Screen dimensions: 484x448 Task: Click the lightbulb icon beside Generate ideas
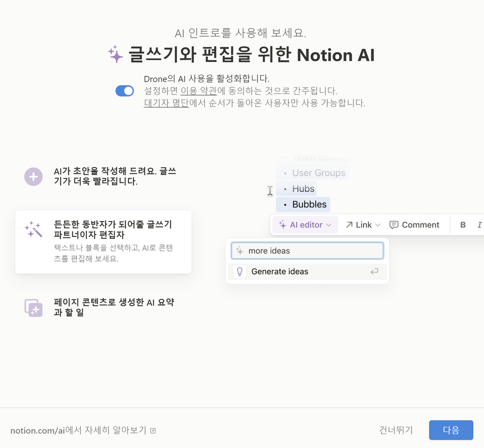coord(239,271)
